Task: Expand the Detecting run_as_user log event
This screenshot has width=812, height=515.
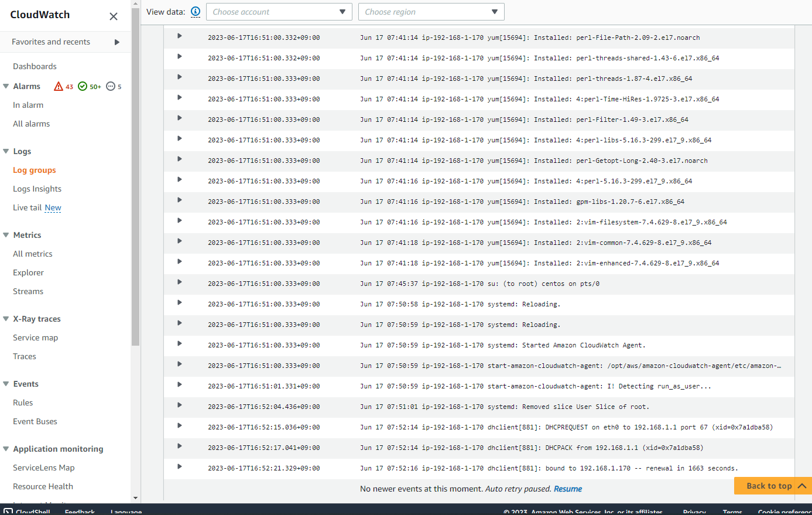Action: (x=180, y=385)
